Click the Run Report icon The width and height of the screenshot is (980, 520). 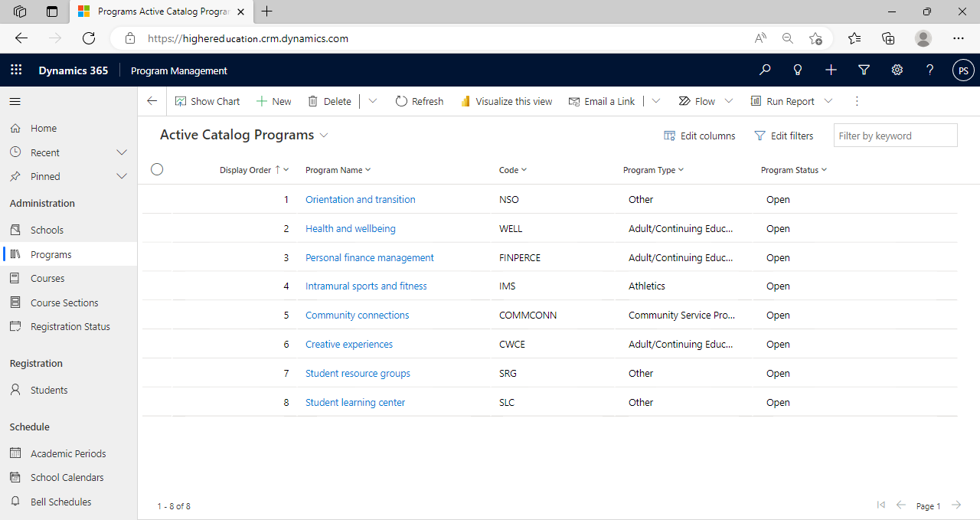pyautogui.click(x=753, y=100)
